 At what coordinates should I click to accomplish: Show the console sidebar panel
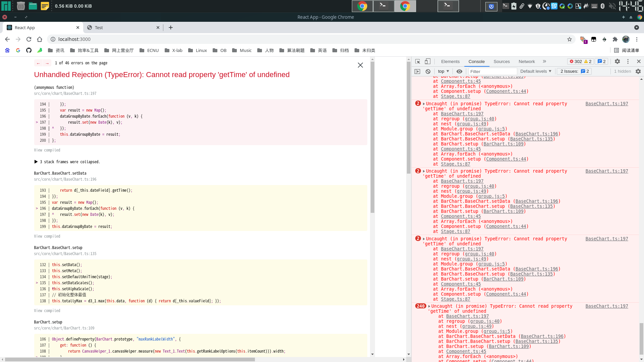[418, 71]
